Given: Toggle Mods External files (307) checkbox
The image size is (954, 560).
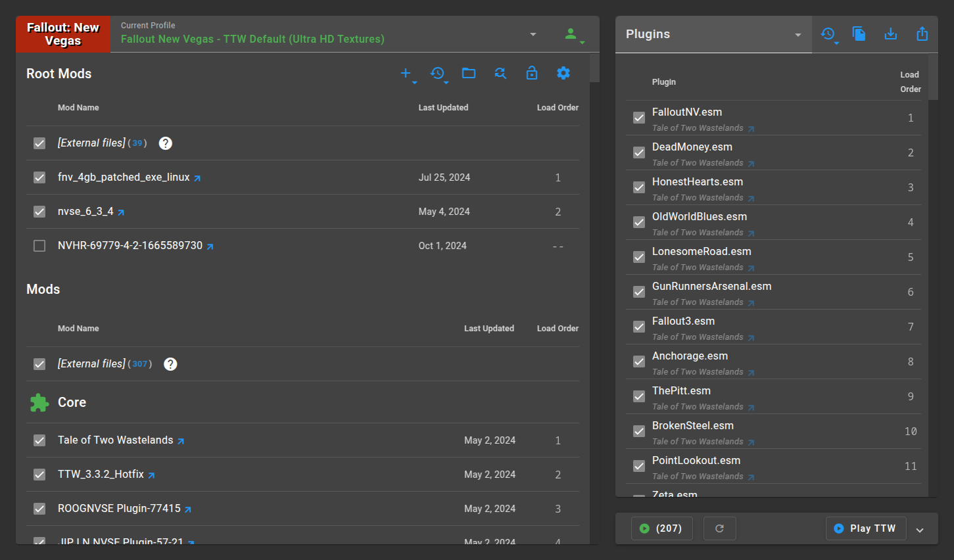Looking at the screenshot, I should [x=39, y=364].
